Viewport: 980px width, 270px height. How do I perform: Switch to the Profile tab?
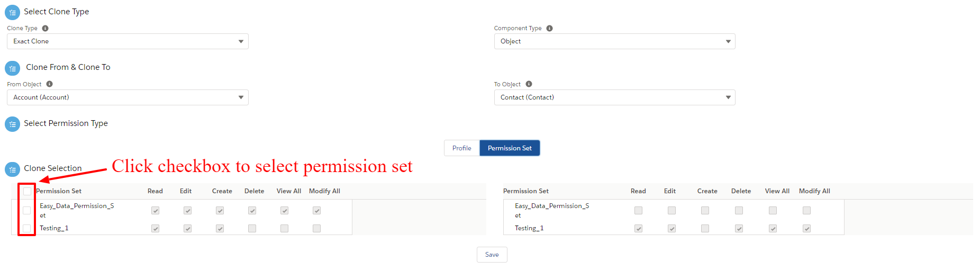[461, 148]
